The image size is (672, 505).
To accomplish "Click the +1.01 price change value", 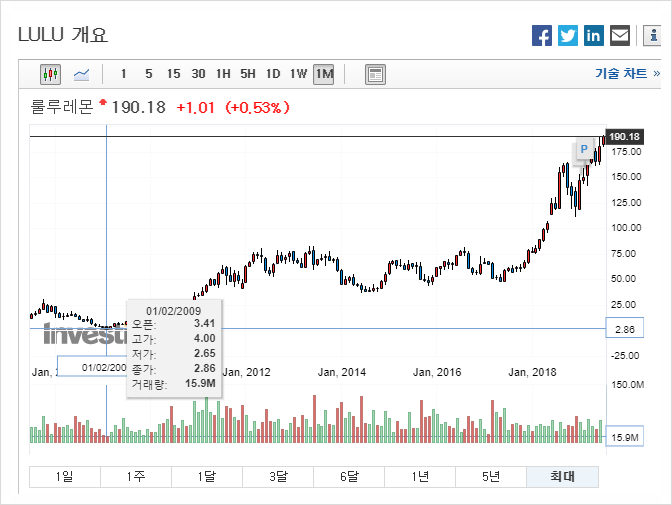I will (x=195, y=108).
